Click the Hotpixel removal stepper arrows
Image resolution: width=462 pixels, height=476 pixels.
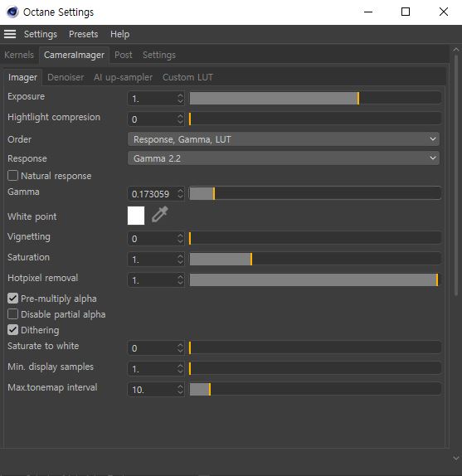click(x=180, y=280)
